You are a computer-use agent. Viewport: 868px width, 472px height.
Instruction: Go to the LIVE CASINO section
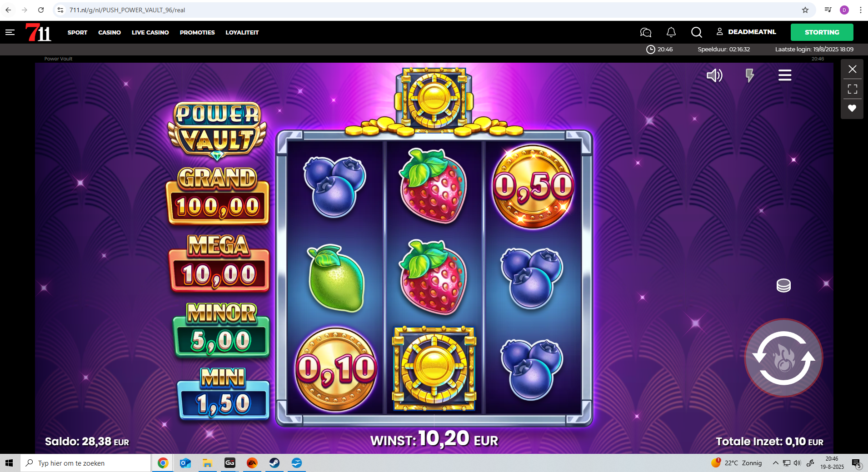(150, 32)
